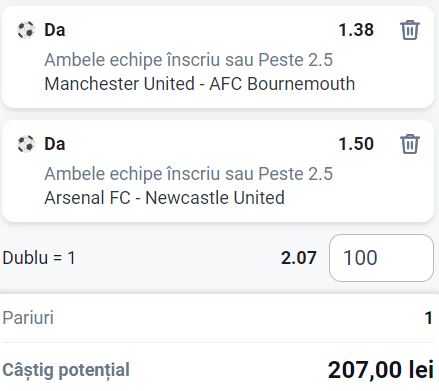Click the Manchester United bet card background
The width and height of the screenshot is (439, 391).
(218, 57)
